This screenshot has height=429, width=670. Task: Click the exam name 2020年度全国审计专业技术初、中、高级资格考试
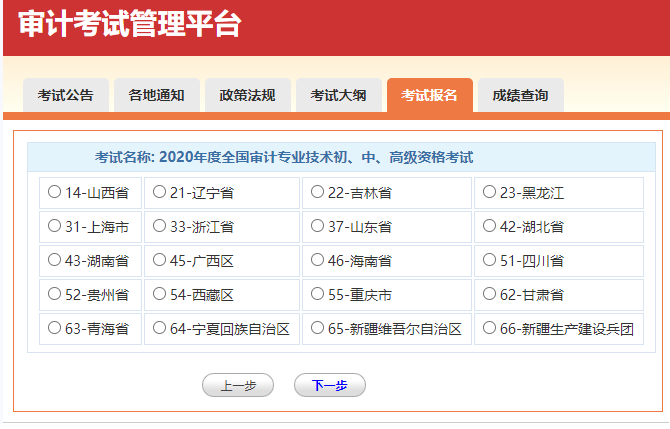point(316,157)
